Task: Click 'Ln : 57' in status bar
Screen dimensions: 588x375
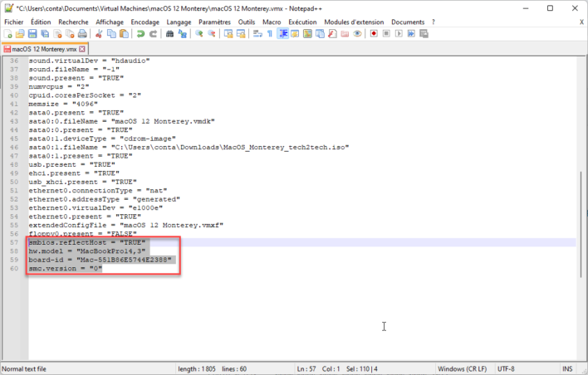Action: tap(306, 369)
